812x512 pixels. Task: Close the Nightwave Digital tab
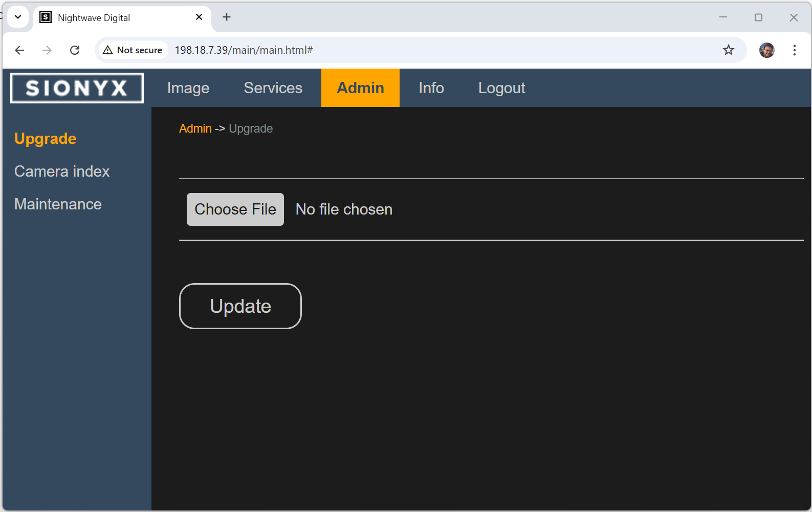[199, 17]
